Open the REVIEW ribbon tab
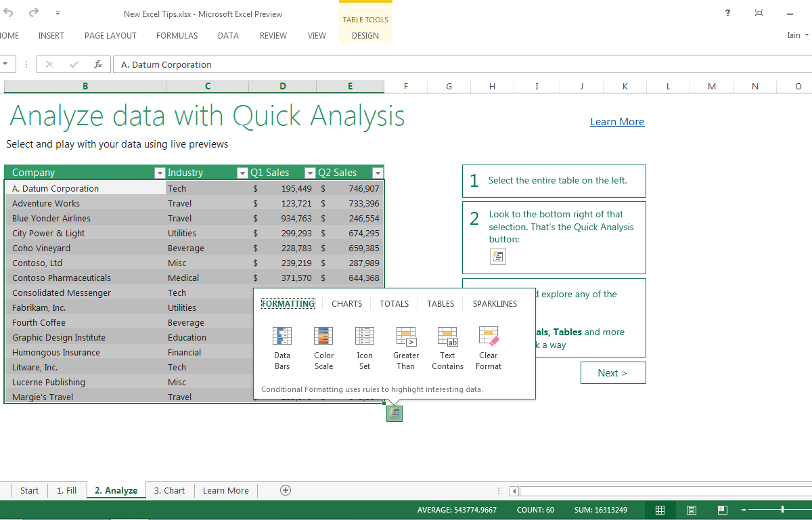The height and width of the screenshot is (520, 812). pyautogui.click(x=273, y=36)
